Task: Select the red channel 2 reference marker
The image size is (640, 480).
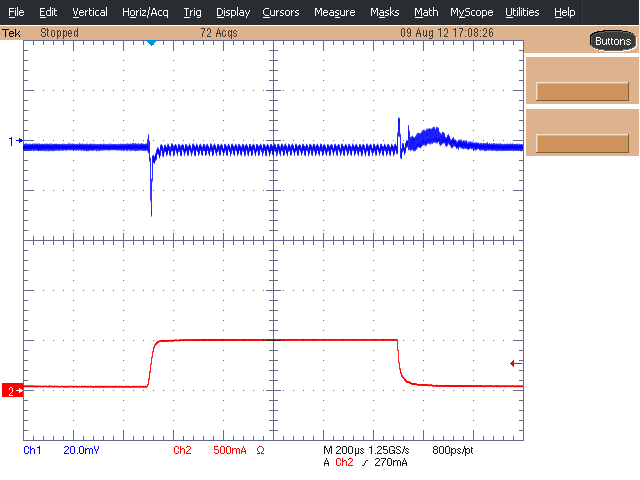Action: (12, 391)
